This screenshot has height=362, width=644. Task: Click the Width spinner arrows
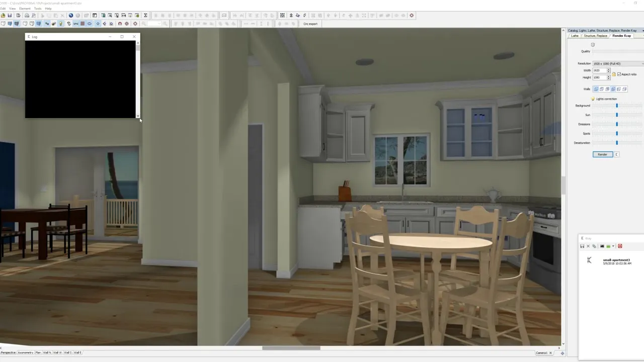pyautogui.click(x=608, y=70)
